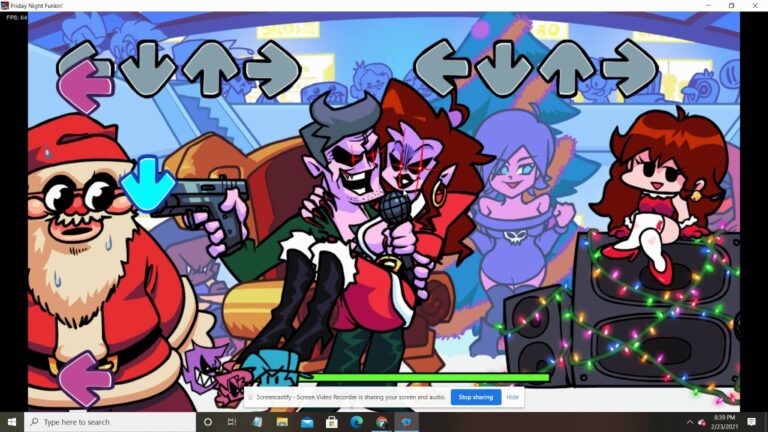Screen dimensions: 768x432
Task: Click the opponent health icon on the health bar
Action: (x=216, y=375)
